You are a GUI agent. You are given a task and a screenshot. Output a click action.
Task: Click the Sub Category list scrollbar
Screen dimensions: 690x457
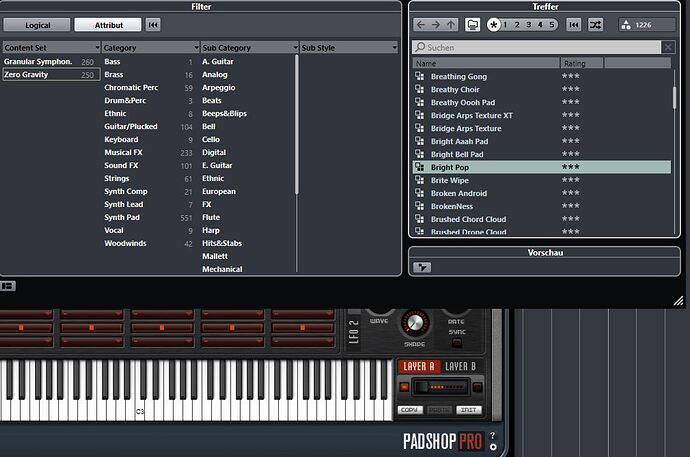pos(297,124)
